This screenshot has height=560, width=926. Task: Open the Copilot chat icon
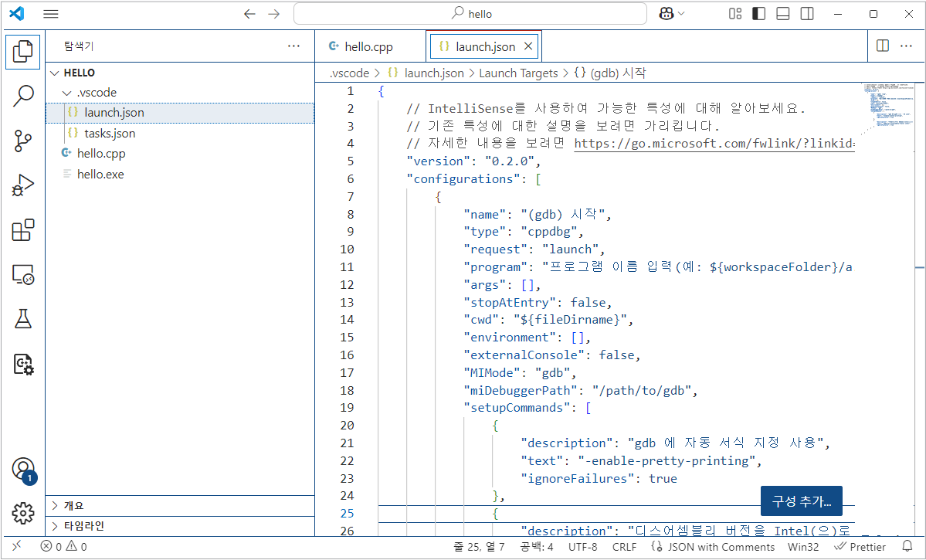point(667,14)
